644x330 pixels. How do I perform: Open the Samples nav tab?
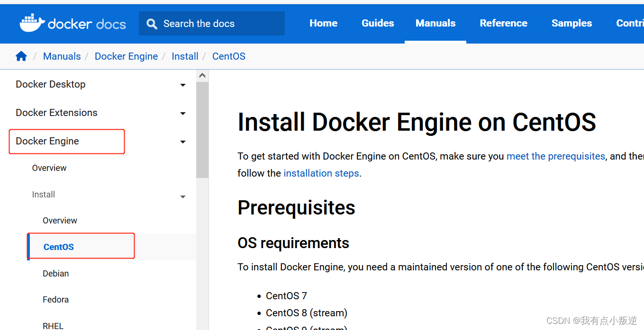point(572,23)
